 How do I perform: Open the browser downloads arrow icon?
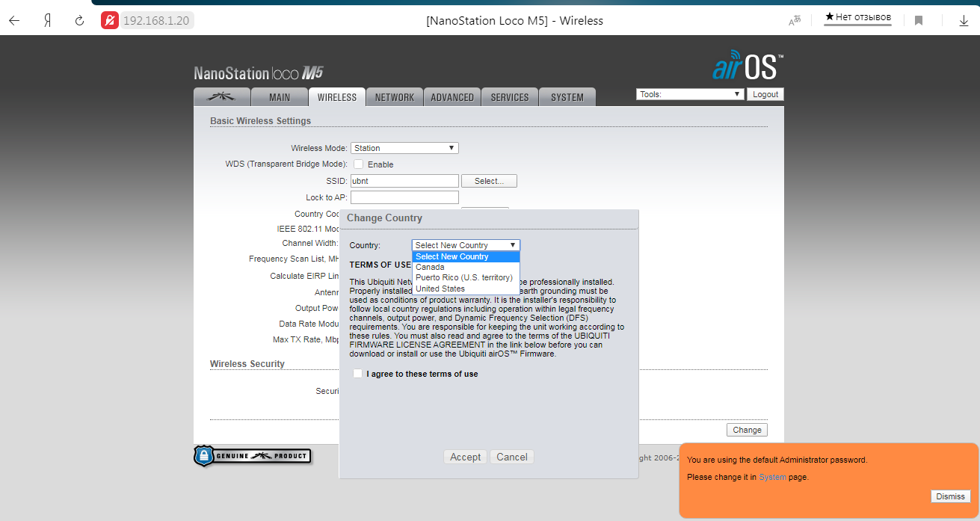pyautogui.click(x=964, y=21)
